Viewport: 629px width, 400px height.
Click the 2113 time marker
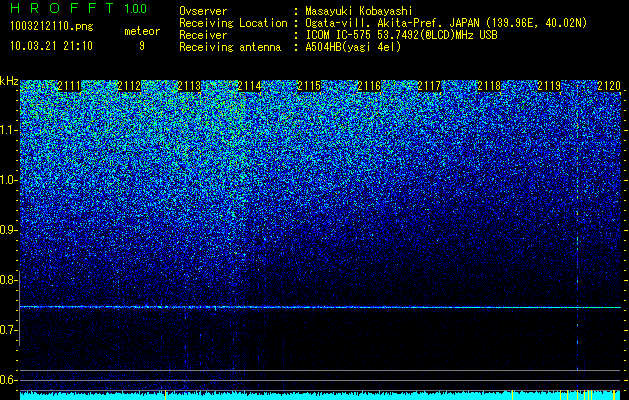click(189, 86)
